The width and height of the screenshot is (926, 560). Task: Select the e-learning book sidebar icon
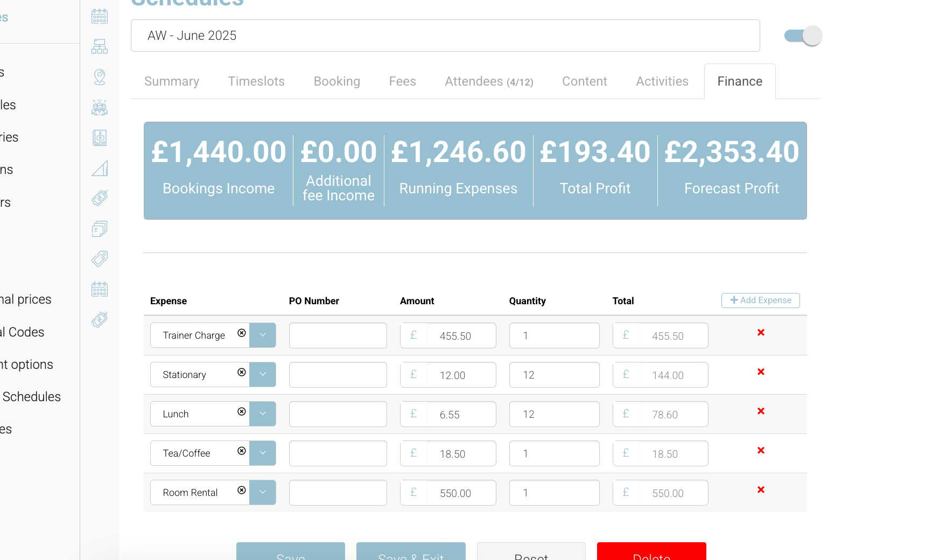click(100, 138)
